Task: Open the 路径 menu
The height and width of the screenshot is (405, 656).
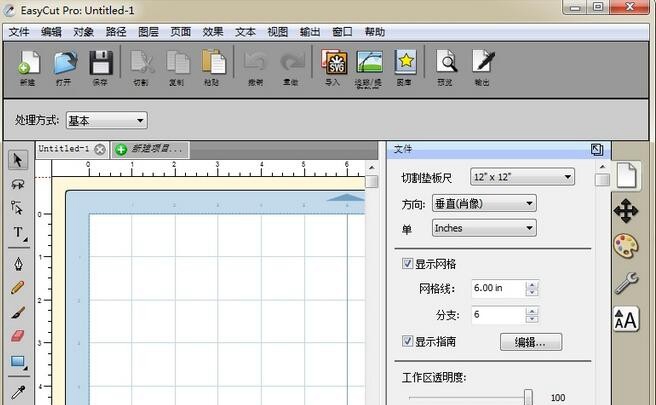Action: 116,32
